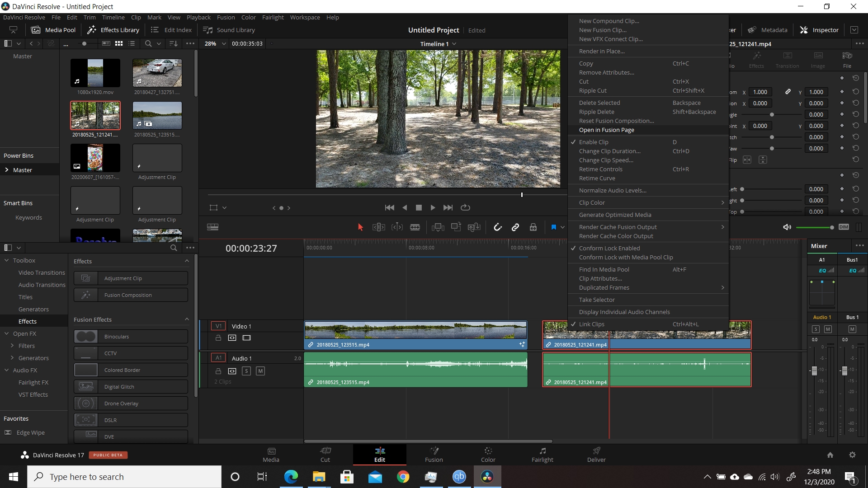Image resolution: width=868 pixels, height=488 pixels.
Task: Open the Clip Color submenu
Action: (648, 202)
